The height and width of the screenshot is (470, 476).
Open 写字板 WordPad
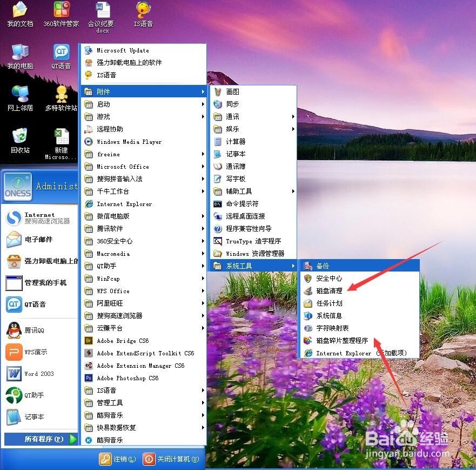pyautogui.click(x=253, y=178)
